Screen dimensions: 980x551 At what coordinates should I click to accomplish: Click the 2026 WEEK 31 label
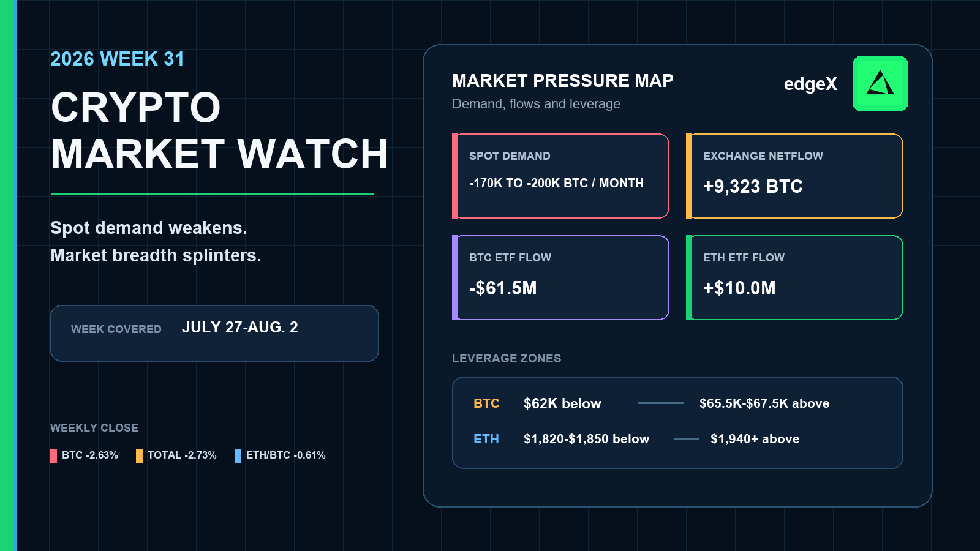117,59
